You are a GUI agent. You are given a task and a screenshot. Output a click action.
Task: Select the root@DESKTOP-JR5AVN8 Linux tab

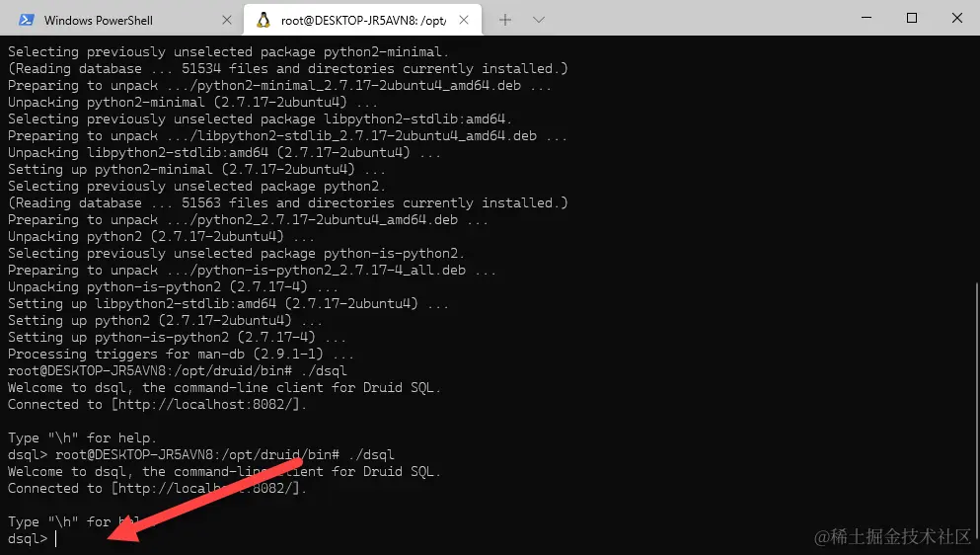(x=362, y=20)
